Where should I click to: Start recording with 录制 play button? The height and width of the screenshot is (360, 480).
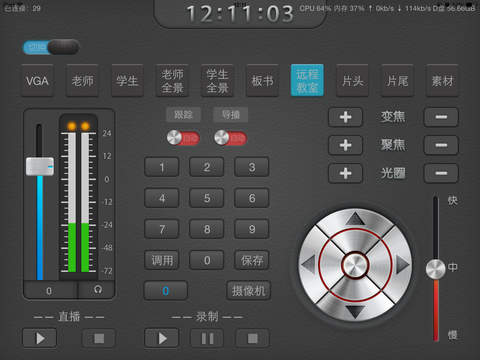(x=162, y=338)
